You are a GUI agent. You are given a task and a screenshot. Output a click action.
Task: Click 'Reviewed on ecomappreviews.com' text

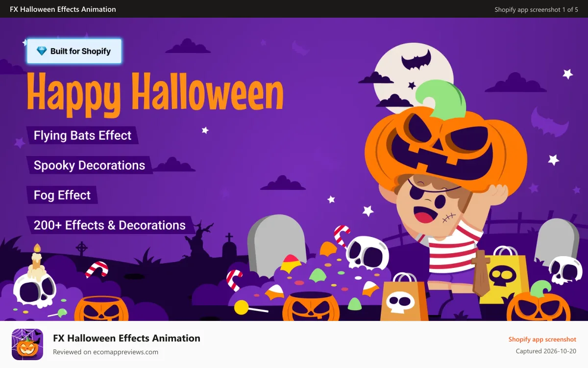[105, 352]
